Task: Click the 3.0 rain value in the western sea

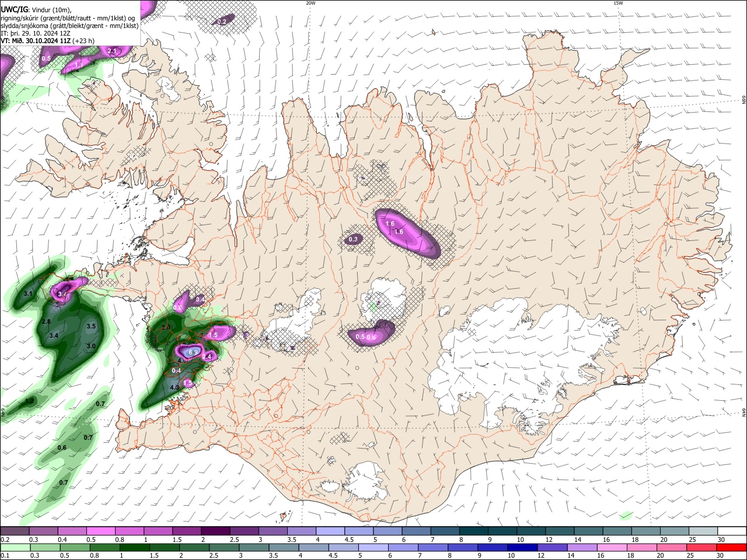Action: (x=91, y=346)
